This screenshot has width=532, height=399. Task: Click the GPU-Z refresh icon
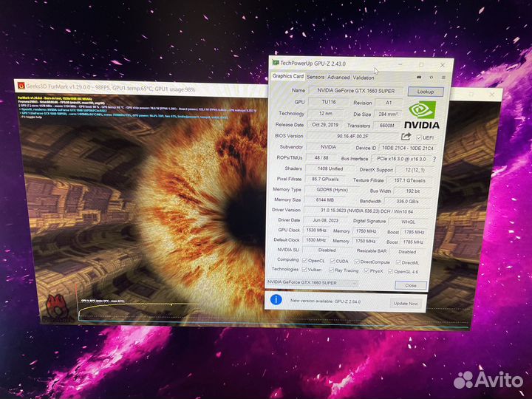[x=432, y=78]
